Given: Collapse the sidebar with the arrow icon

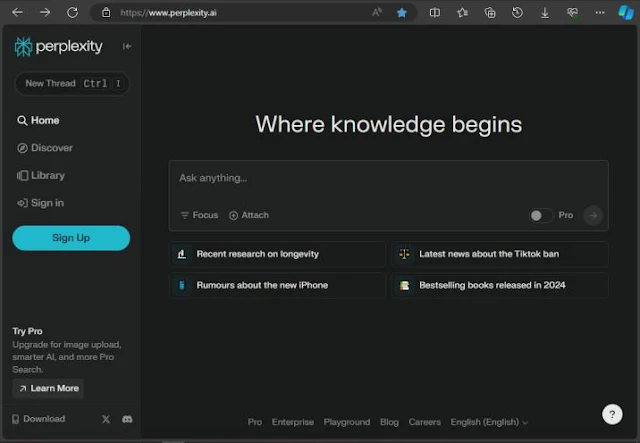Looking at the screenshot, I should pos(127,46).
